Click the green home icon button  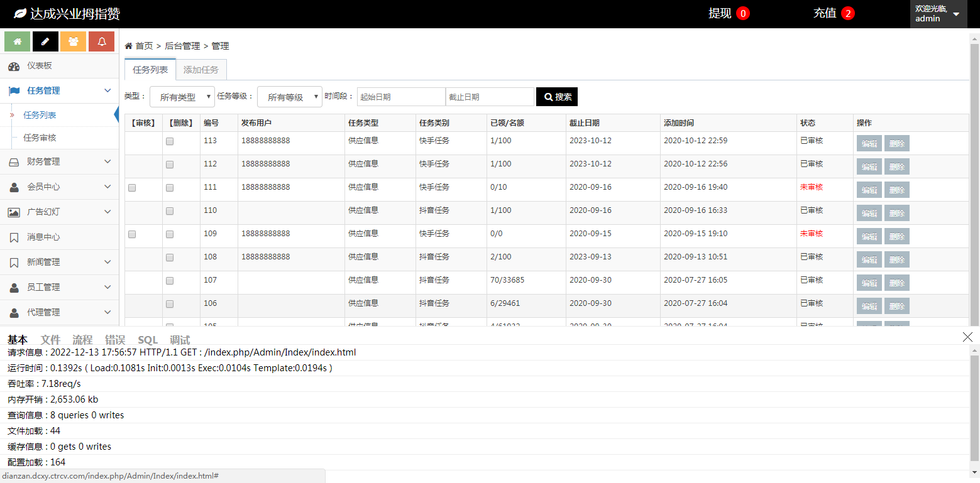[18, 41]
